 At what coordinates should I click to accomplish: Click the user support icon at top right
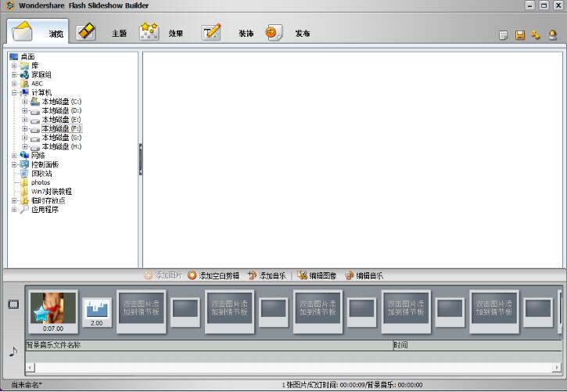pos(552,35)
